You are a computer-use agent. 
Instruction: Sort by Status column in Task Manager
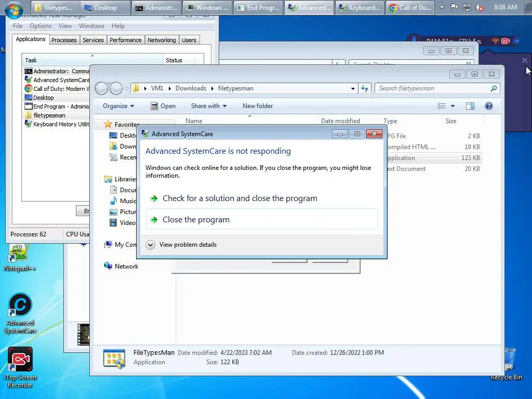(179, 60)
